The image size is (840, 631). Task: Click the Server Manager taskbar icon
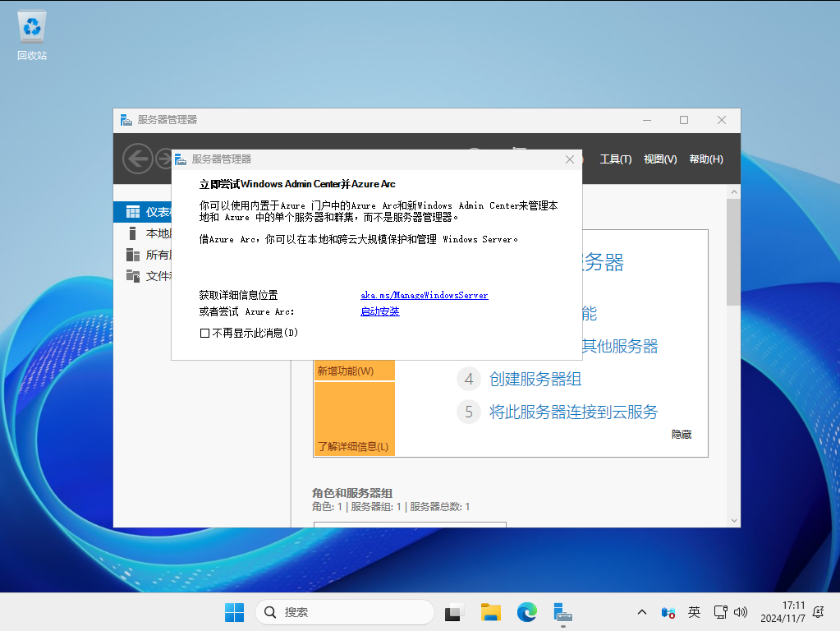[562, 612]
